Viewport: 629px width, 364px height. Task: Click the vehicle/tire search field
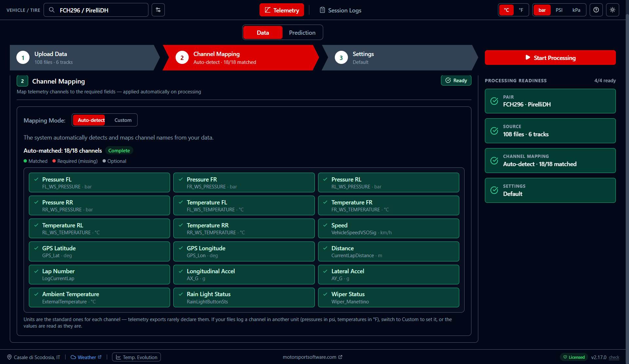pyautogui.click(x=96, y=10)
